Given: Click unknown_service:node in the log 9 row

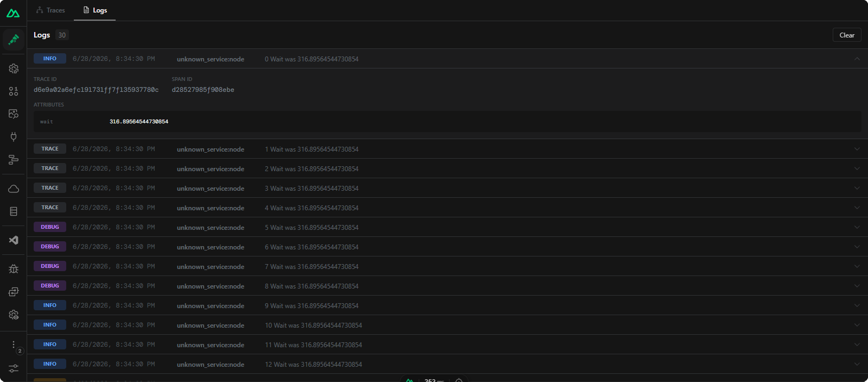Looking at the screenshot, I should 211,306.
